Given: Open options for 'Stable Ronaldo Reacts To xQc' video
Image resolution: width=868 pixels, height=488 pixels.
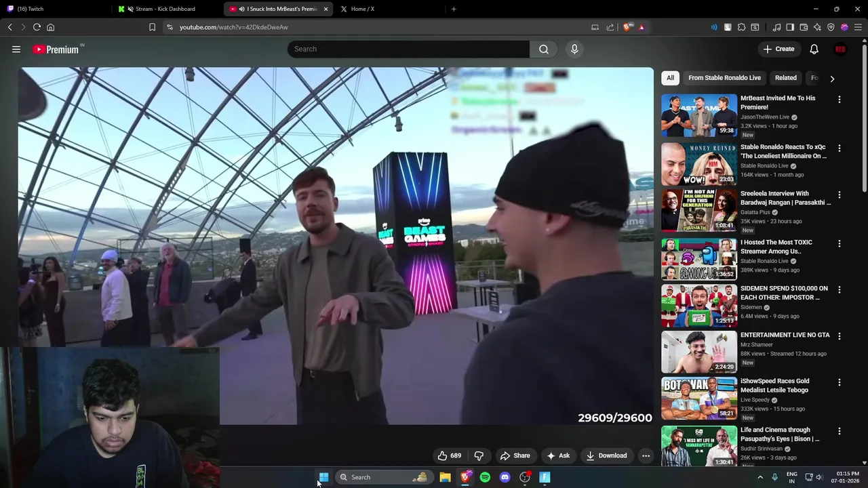Looking at the screenshot, I should [x=839, y=148].
